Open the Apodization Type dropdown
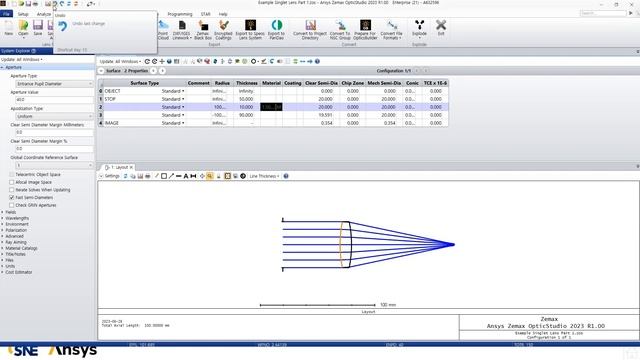 pyautogui.click(x=54, y=116)
